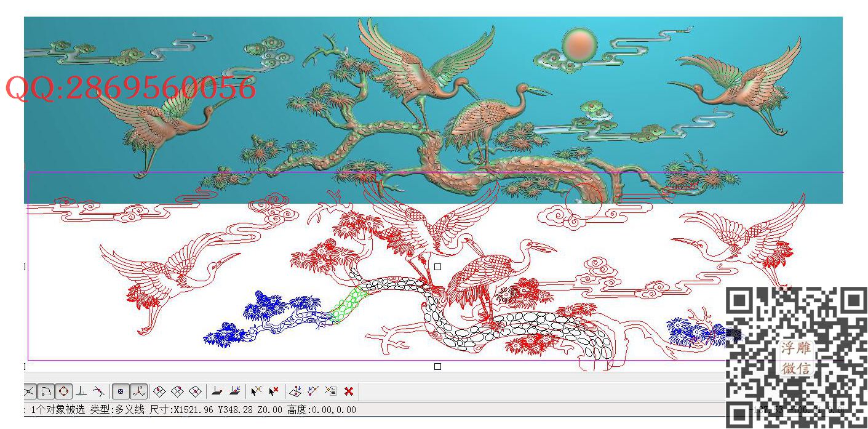Click the status text "类型:多义线"

click(x=117, y=409)
